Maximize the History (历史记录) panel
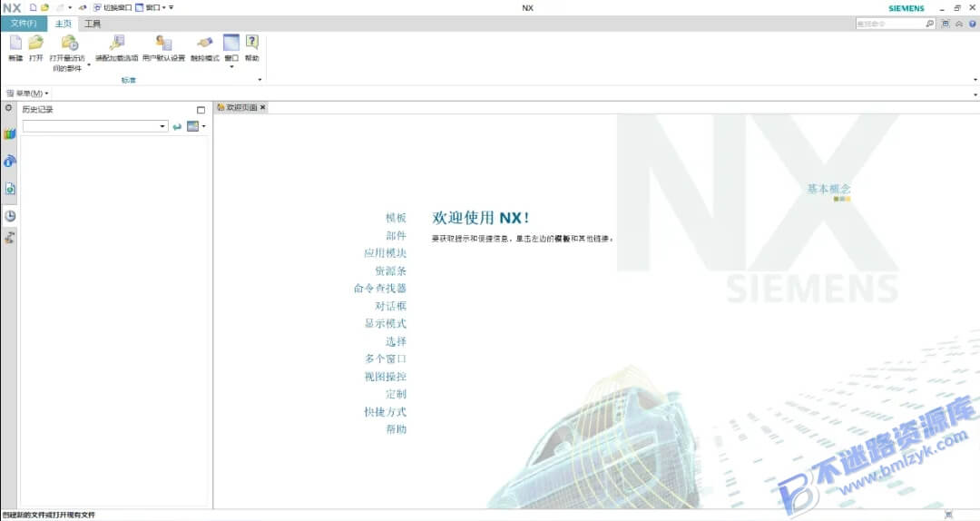This screenshot has width=980, height=521. pos(201,110)
